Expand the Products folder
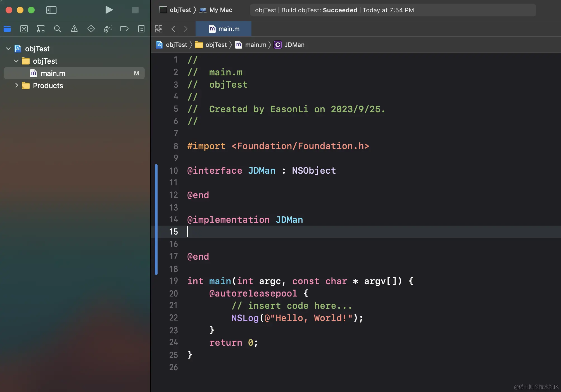The width and height of the screenshot is (561, 392). pos(16,85)
